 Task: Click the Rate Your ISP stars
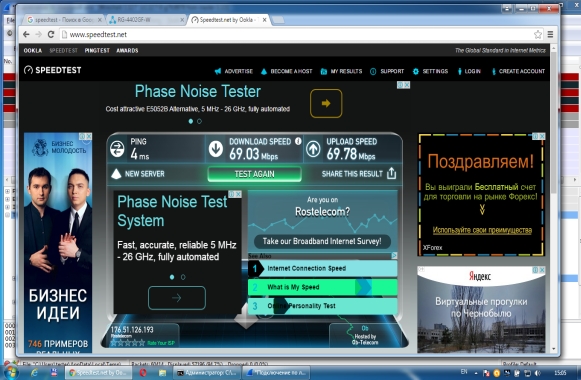[x=128, y=343]
